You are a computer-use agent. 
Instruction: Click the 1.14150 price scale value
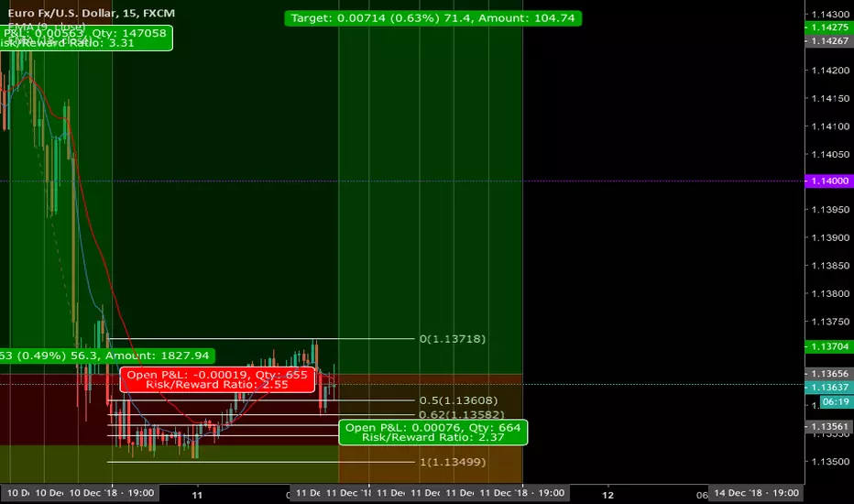830,99
